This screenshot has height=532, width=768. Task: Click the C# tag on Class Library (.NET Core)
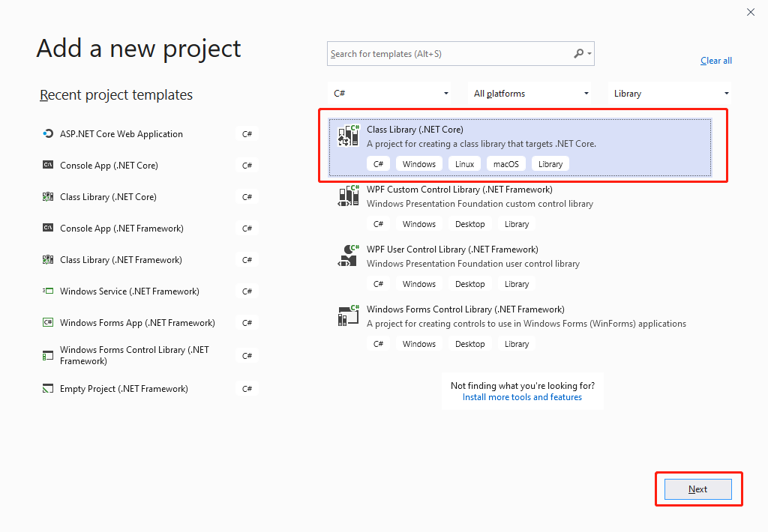(x=378, y=164)
